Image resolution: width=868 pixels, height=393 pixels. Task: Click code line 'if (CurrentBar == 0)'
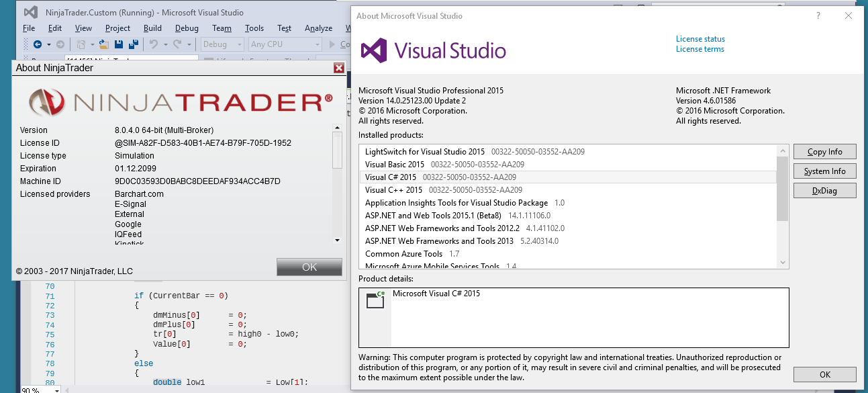tap(181, 296)
